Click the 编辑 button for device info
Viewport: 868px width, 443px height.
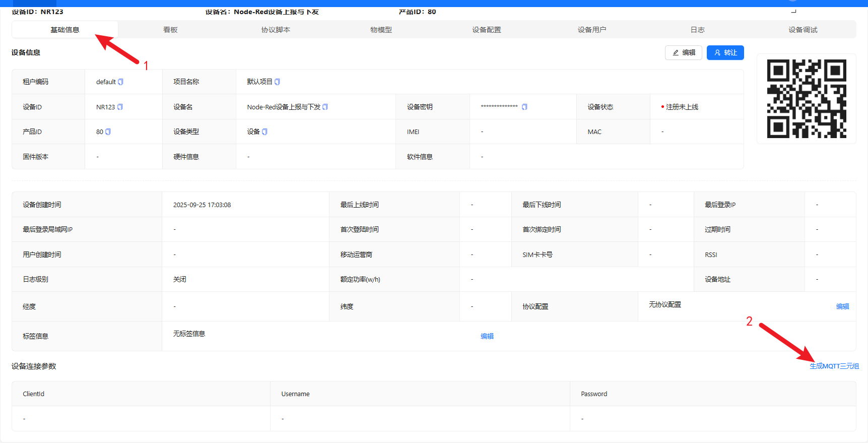683,52
